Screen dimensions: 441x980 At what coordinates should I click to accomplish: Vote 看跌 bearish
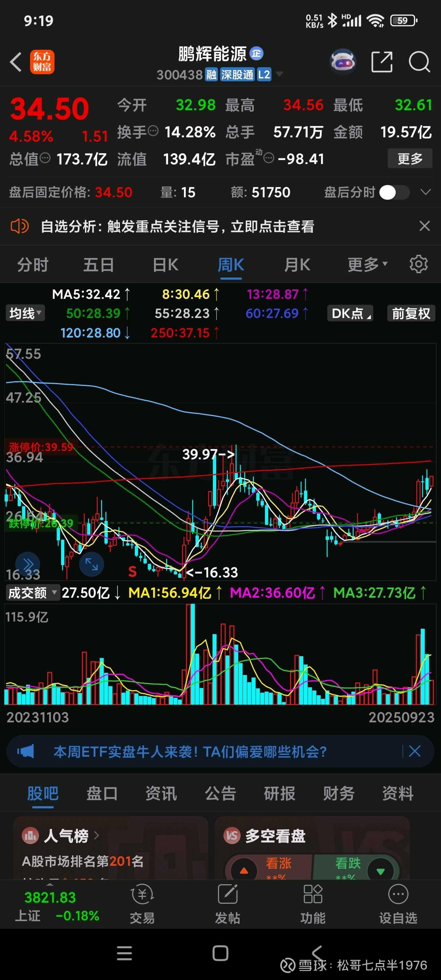click(356, 868)
